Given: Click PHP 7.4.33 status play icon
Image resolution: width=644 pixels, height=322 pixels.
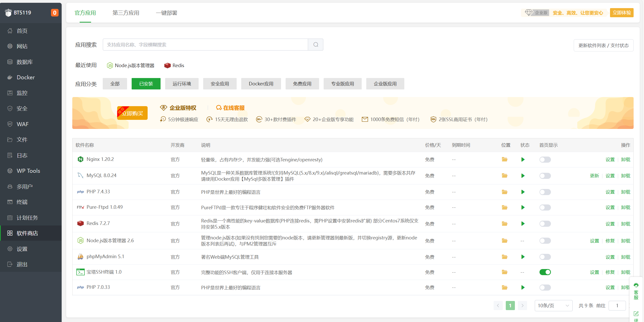Looking at the screenshot, I should [x=523, y=192].
